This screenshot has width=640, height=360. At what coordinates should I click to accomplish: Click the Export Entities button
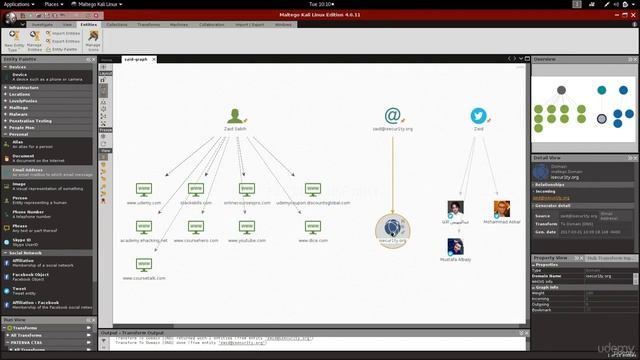(x=63, y=41)
